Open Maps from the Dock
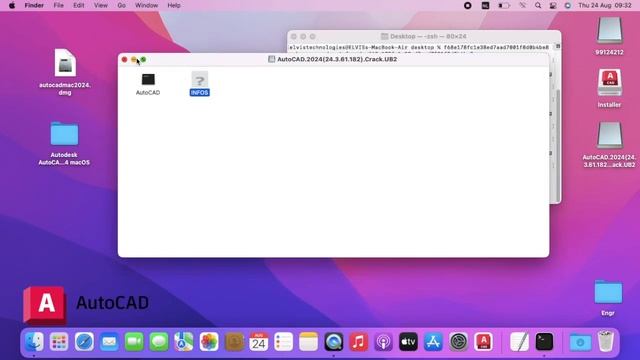 click(x=184, y=342)
